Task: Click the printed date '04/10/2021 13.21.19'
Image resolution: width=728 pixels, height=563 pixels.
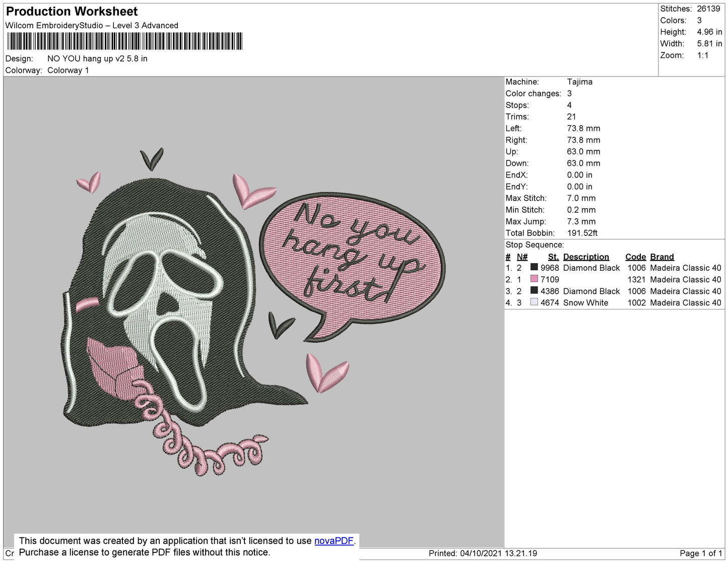Action: tap(498, 553)
